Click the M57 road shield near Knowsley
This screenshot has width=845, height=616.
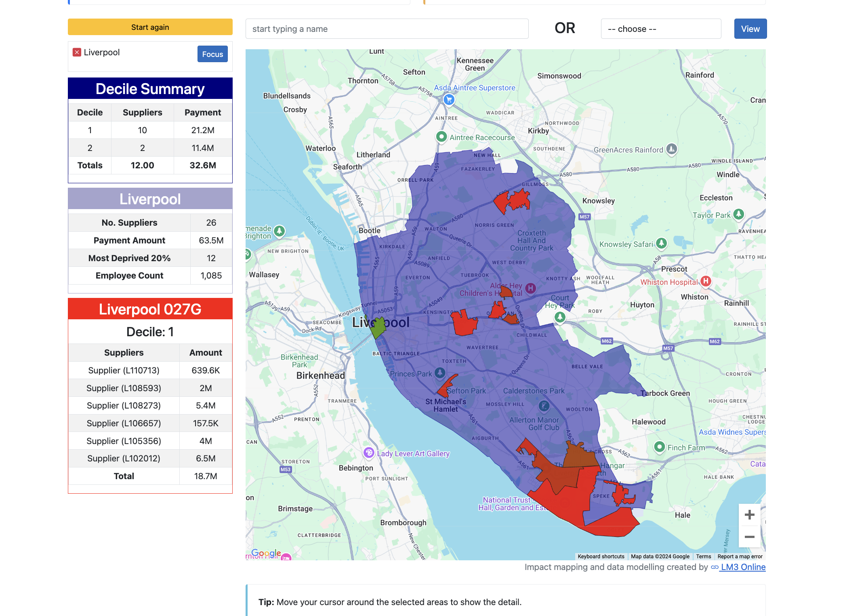pyautogui.click(x=584, y=217)
